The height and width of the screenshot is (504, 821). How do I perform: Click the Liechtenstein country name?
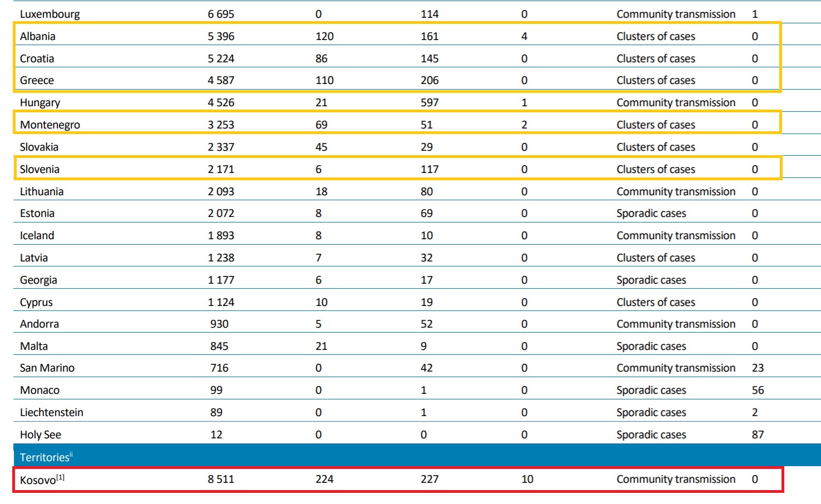click(51, 412)
